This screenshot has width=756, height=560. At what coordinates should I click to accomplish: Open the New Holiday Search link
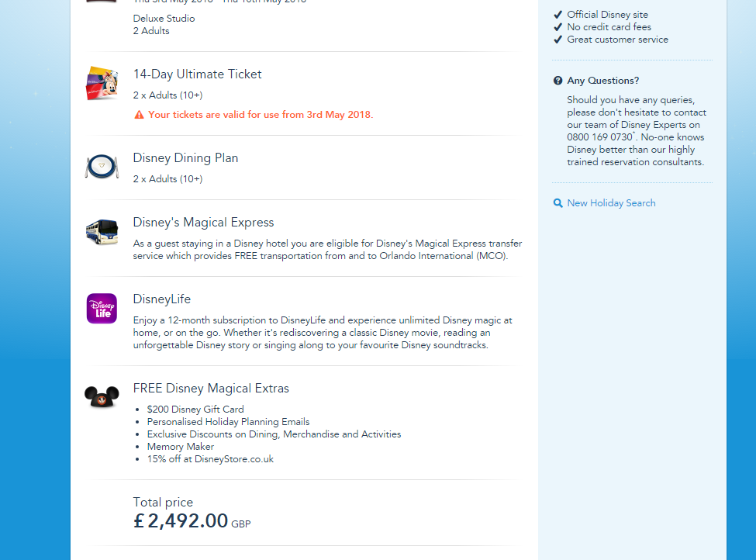coord(611,203)
